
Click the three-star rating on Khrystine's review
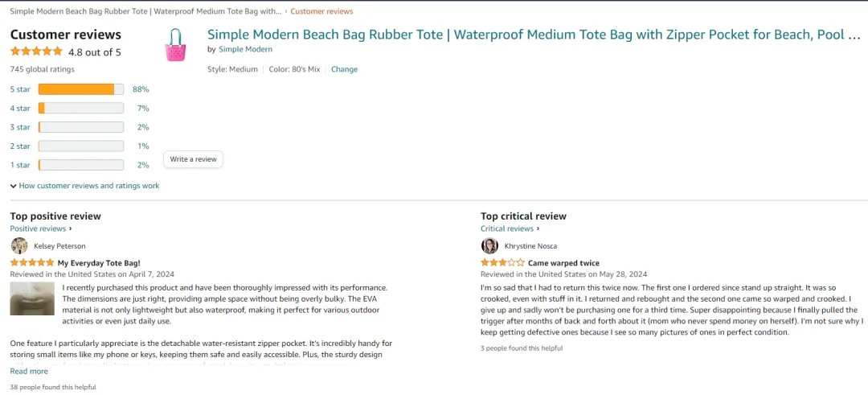(x=502, y=263)
